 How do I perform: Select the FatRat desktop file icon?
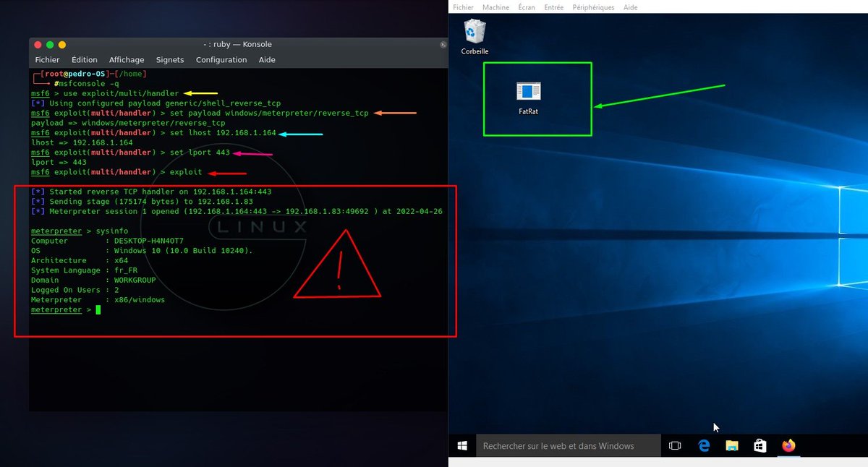529,98
